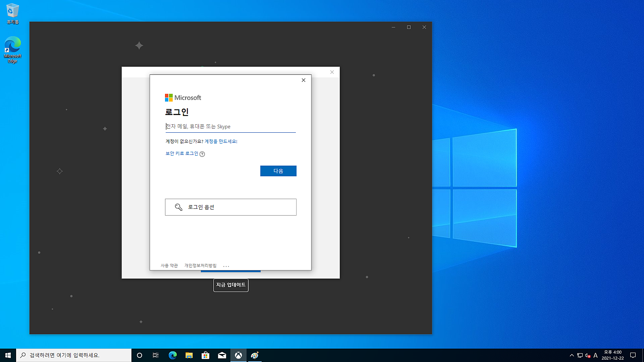Maximize the dark Xbox app window
Viewport: 644px width, 362px height.
[409, 27]
